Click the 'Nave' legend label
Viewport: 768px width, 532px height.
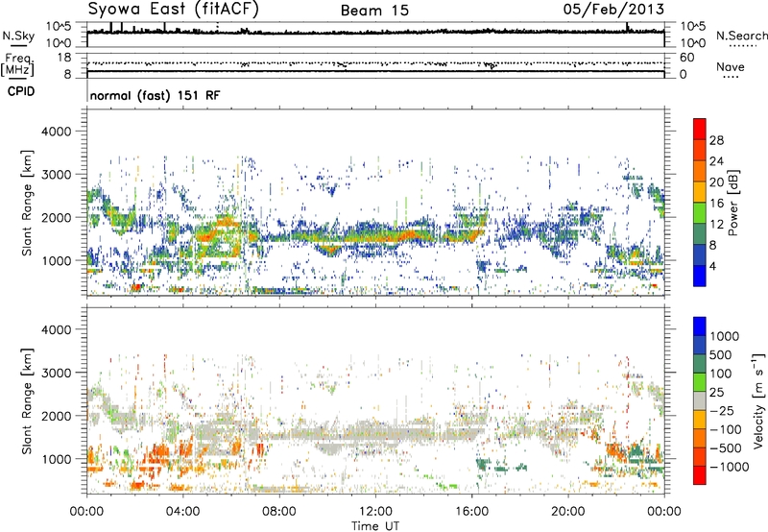click(731, 67)
